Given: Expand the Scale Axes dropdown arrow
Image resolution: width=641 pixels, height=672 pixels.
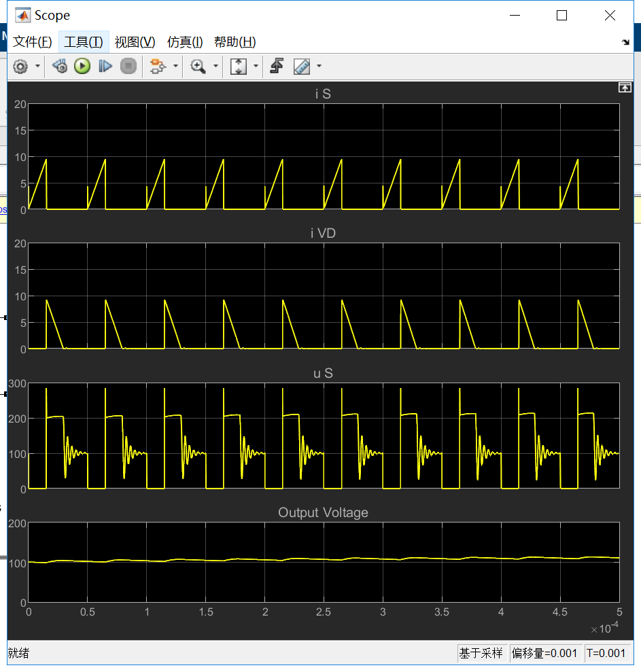Looking at the screenshot, I should click(256, 66).
